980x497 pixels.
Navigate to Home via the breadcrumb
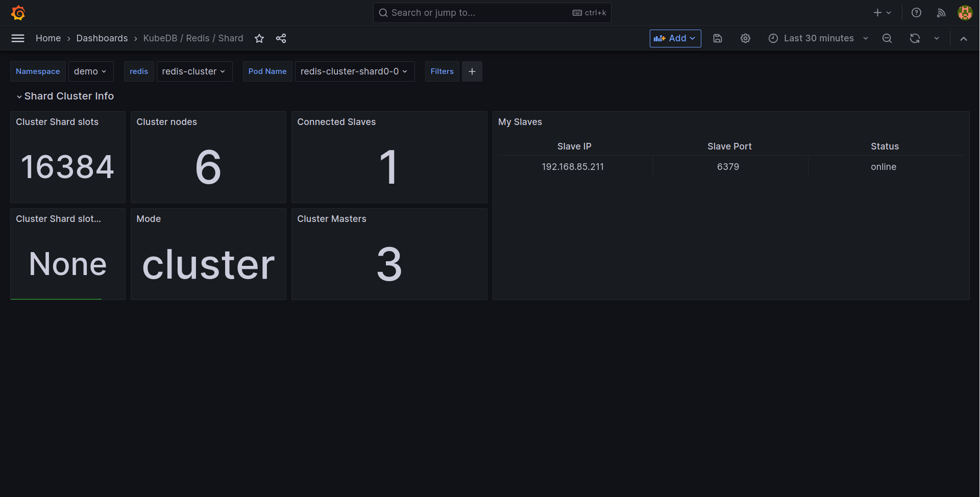48,38
